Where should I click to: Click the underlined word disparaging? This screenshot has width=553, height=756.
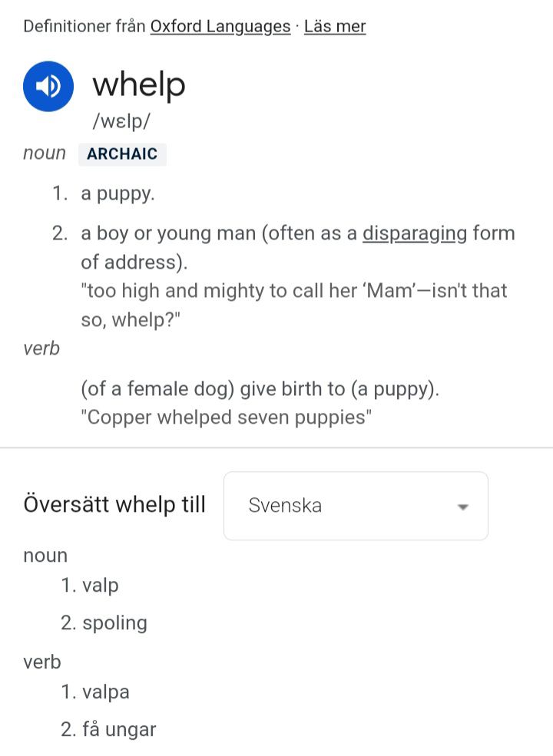[x=414, y=233]
